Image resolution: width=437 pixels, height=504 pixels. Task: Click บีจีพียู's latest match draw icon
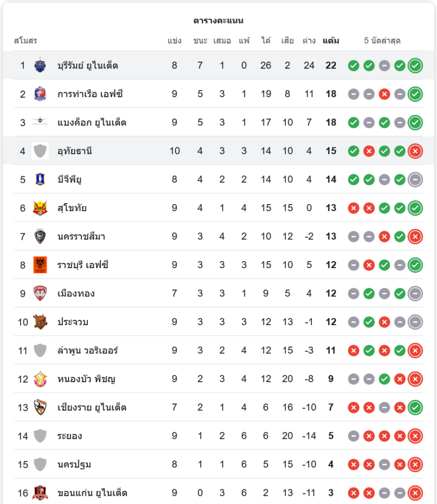[x=415, y=180]
